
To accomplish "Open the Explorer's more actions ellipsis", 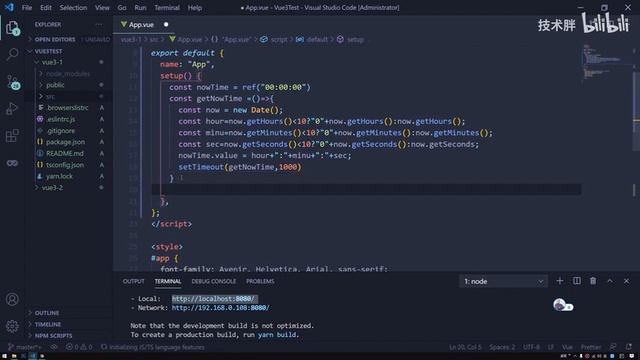I will tap(99, 24).
